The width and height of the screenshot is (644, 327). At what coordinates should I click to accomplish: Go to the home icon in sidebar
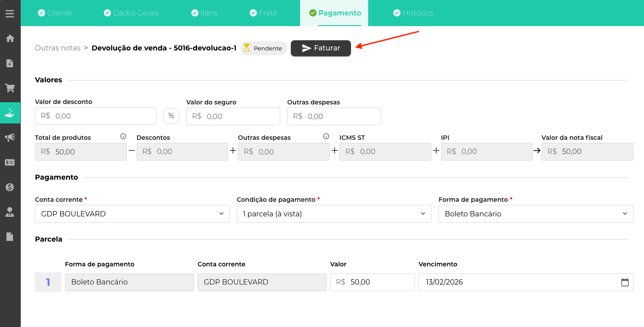click(x=10, y=38)
